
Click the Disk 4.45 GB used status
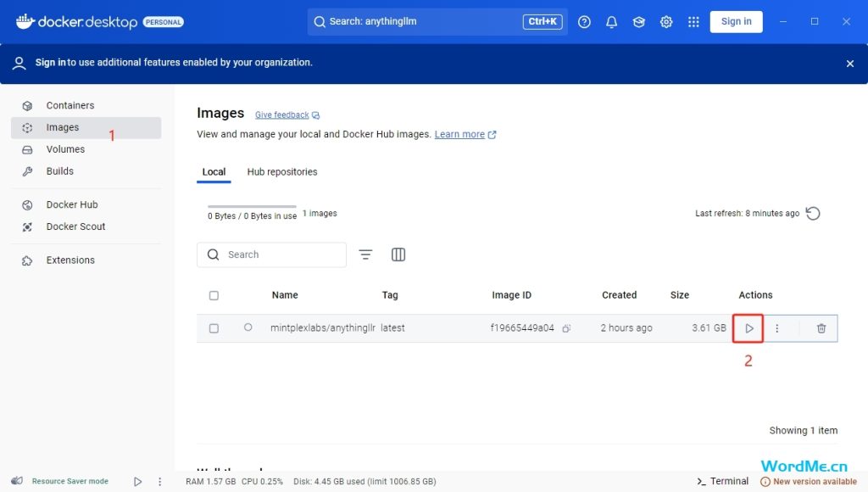(x=364, y=482)
